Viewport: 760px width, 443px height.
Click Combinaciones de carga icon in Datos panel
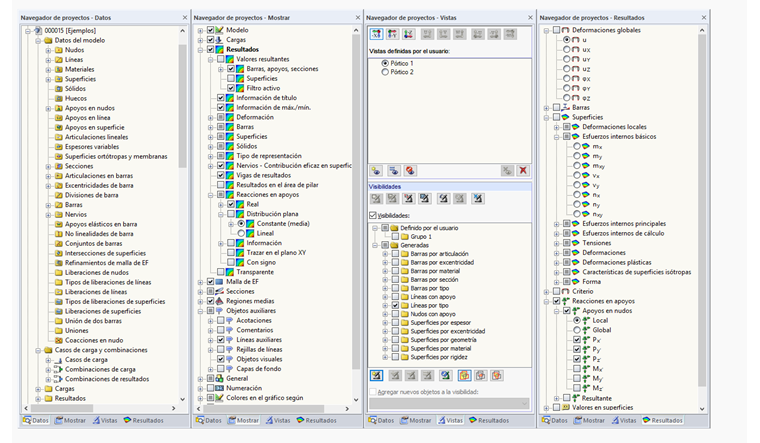pos(59,369)
